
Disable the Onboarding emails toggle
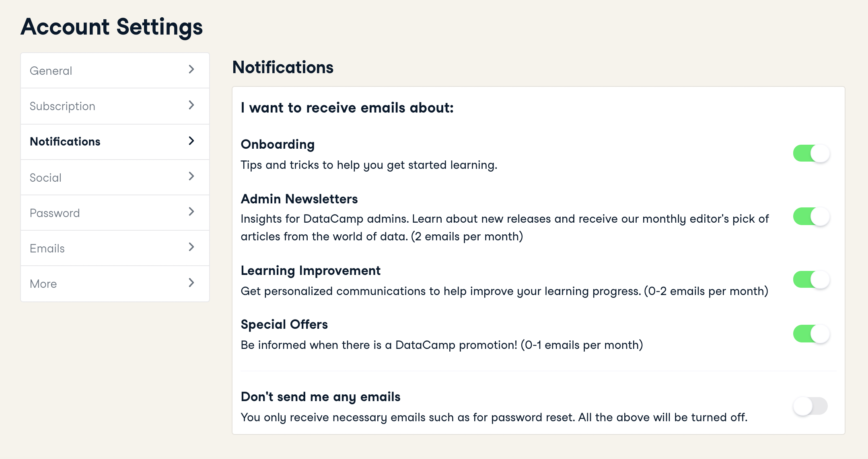point(811,153)
